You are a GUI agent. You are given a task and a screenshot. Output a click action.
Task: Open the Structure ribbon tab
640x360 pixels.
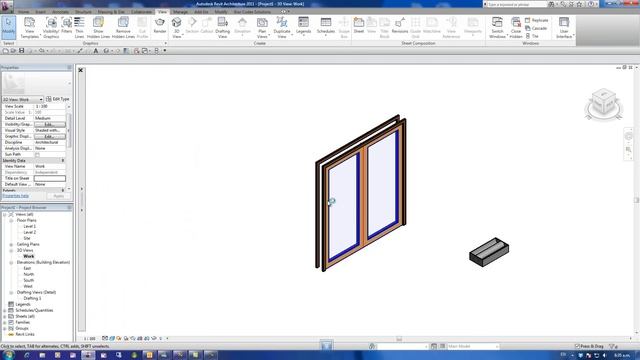click(x=83, y=12)
